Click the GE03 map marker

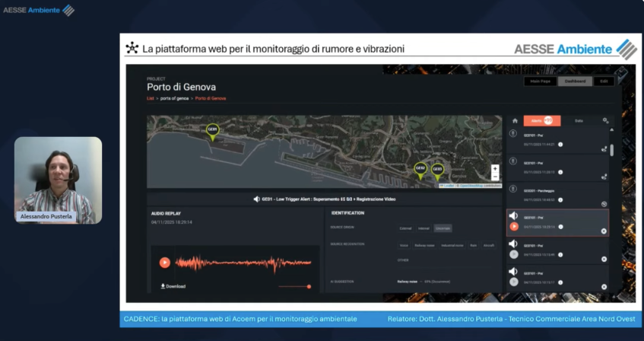click(x=437, y=171)
